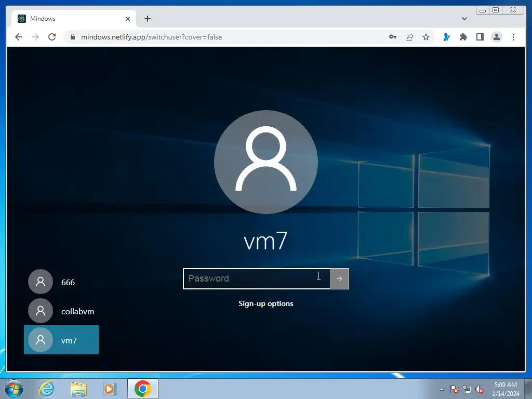
Task: Launch Windows Media Player from taskbar
Action: 110,389
